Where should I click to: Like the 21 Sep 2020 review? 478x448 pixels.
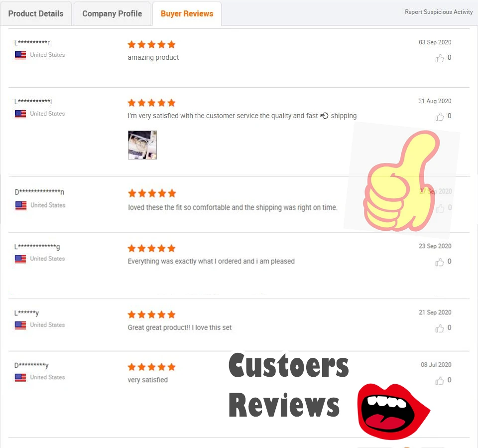pyautogui.click(x=439, y=328)
